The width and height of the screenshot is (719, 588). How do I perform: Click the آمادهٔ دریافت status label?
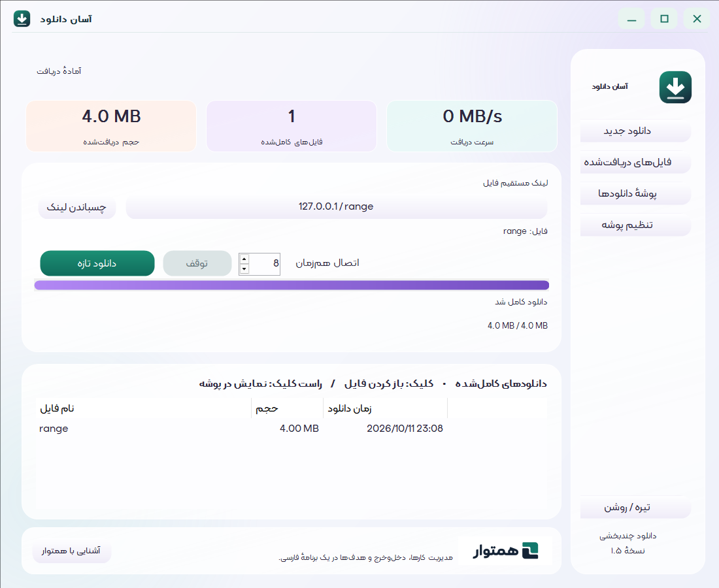coord(59,71)
